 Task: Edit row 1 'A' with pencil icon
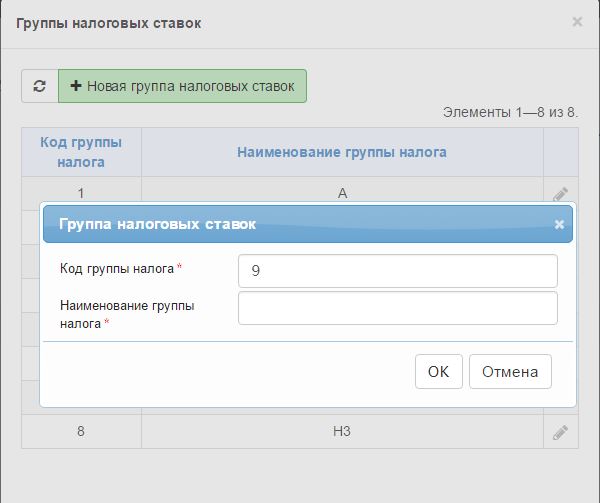[x=560, y=194]
